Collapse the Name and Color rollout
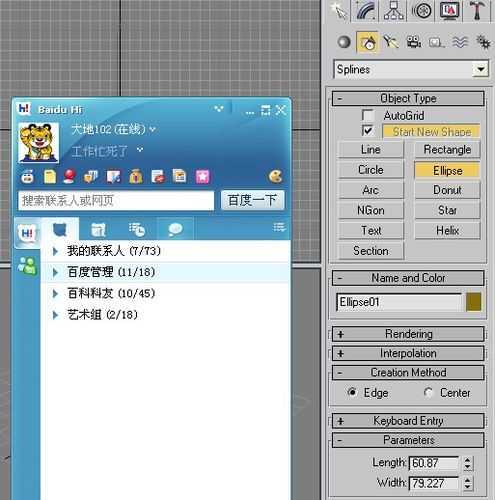495x500 pixels. point(408,278)
